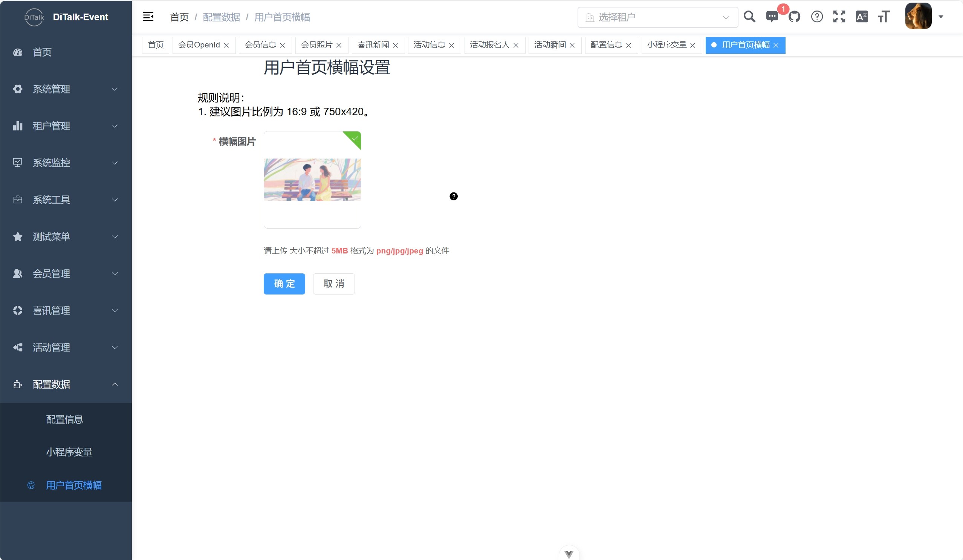
Task: Switch to the 活动信息 tab
Action: pos(429,45)
